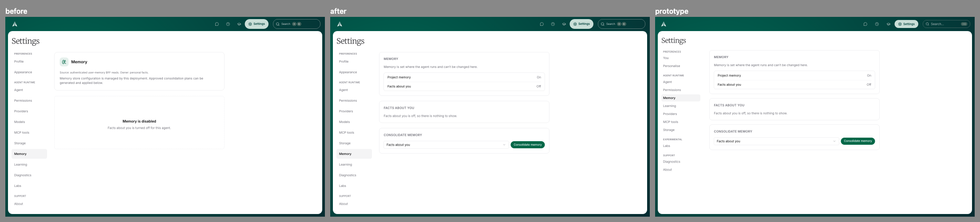Open chat icon in the after panel

pos(541,24)
